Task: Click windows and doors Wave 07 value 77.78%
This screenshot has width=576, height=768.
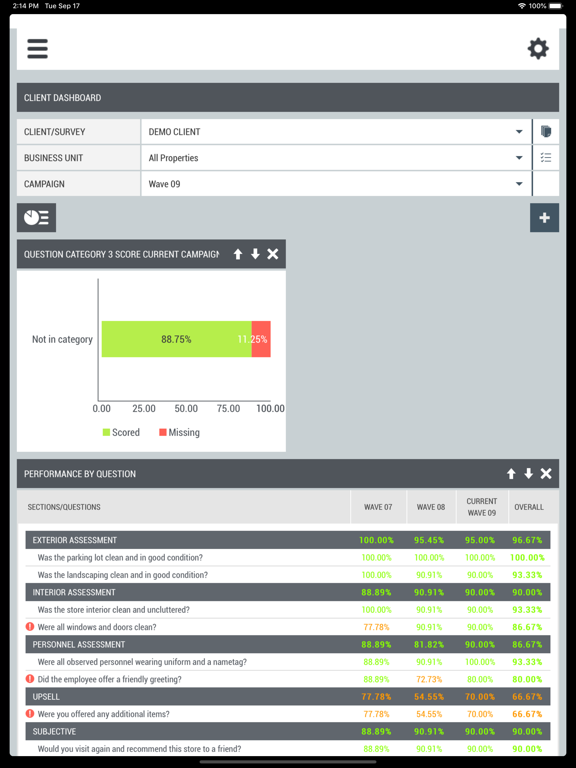Action: tap(376, 627)
